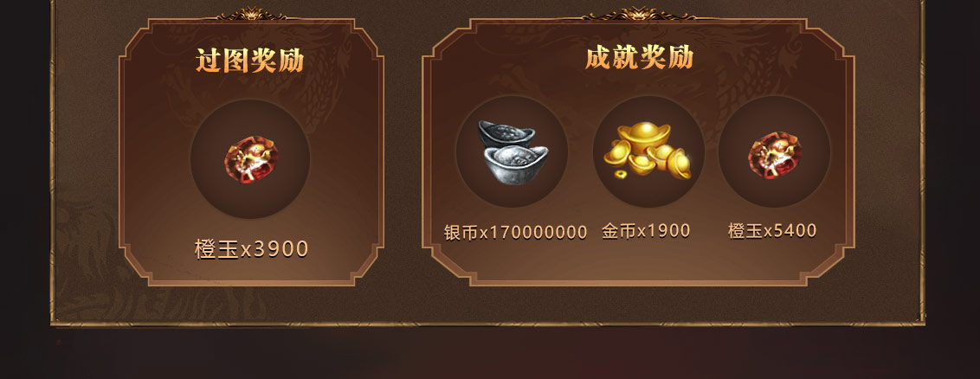Click the lower border of 成就奖励 panel frame
The height and width of the screenshot is (379, 980).
click(637, 282)
